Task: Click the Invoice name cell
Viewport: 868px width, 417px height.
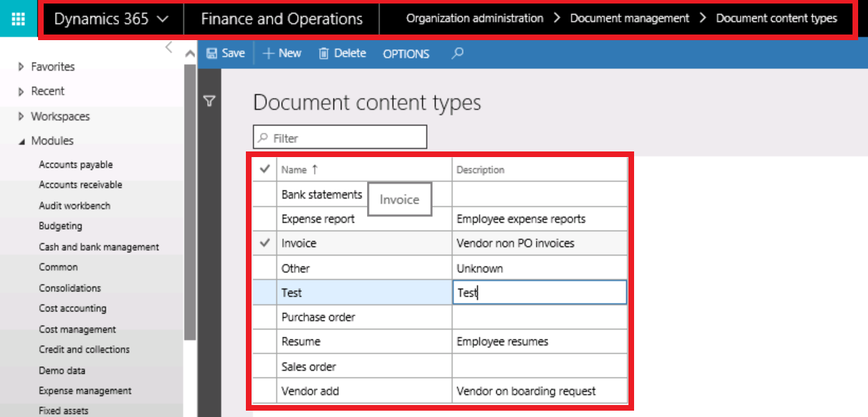Action: (x=364, y=243)
